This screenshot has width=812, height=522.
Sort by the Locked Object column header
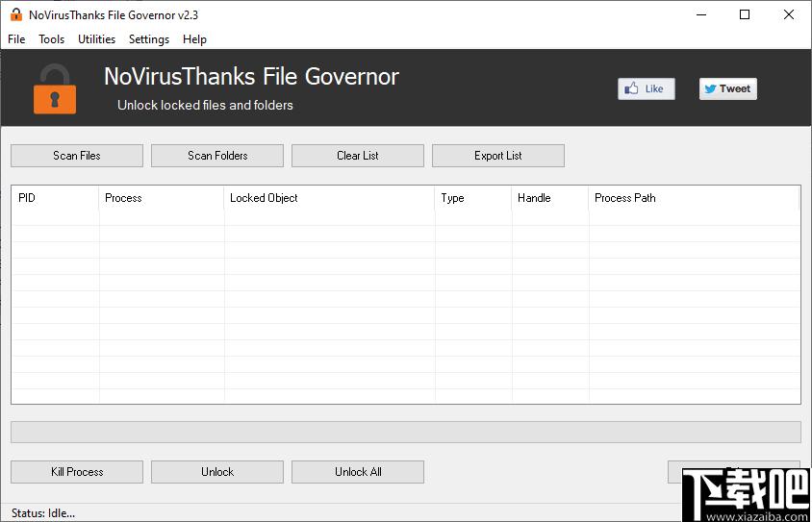pos(329,198)
